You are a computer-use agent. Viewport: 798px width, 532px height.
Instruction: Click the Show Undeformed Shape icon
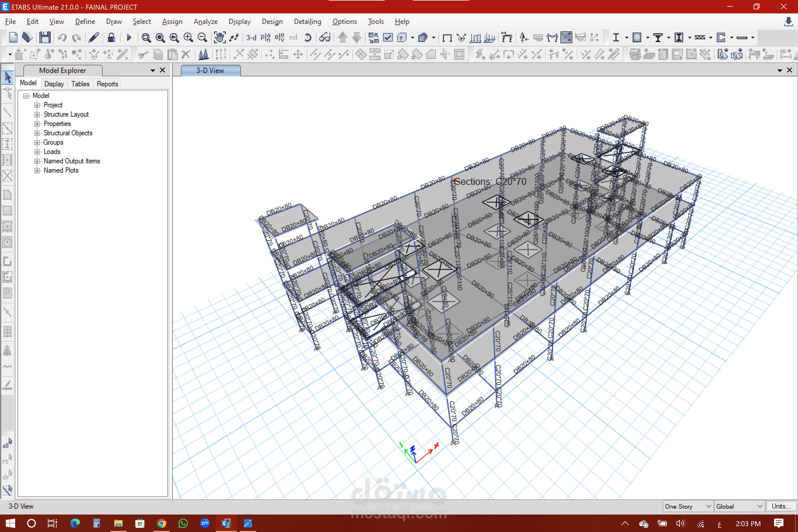pyautogui.click(x=447, y=37)
